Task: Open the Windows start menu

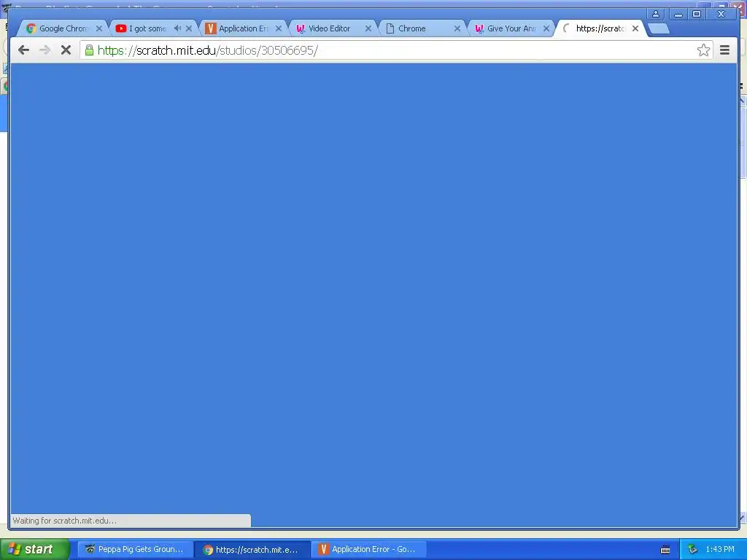Action: (35, 549)
